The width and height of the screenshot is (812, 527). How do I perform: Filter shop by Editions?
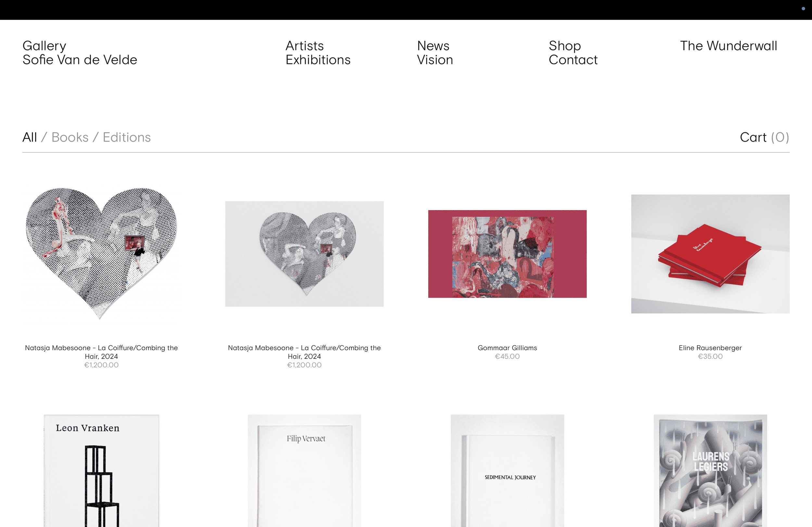click(127, 137)
